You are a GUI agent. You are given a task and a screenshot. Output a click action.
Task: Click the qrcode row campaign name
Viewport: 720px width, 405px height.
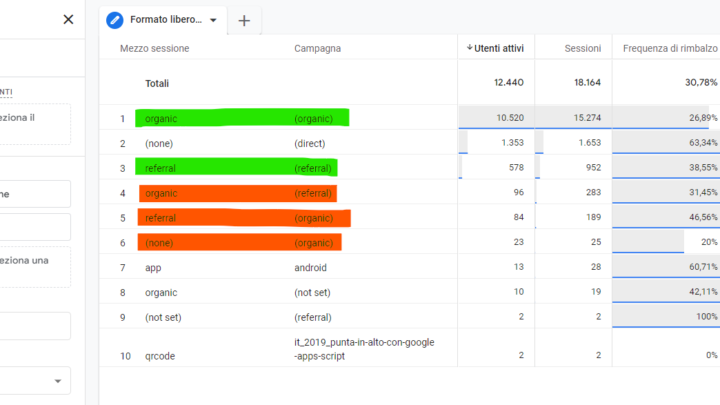tap(363, 349)
